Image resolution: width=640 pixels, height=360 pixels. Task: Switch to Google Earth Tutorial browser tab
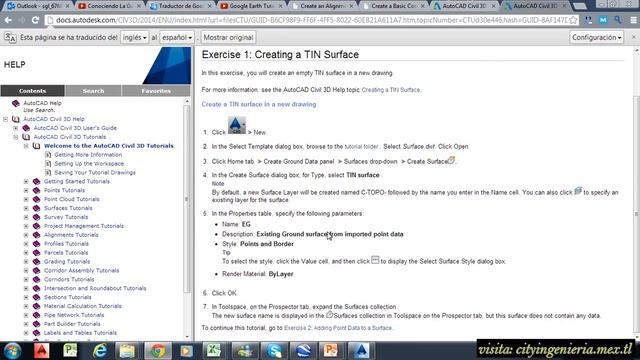click(x=252, y=6)
